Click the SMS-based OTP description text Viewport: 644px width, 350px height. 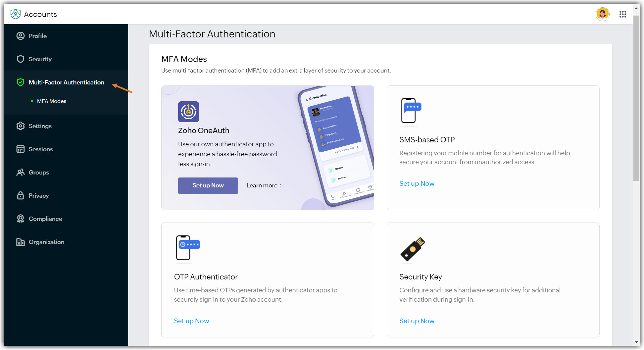485,158
